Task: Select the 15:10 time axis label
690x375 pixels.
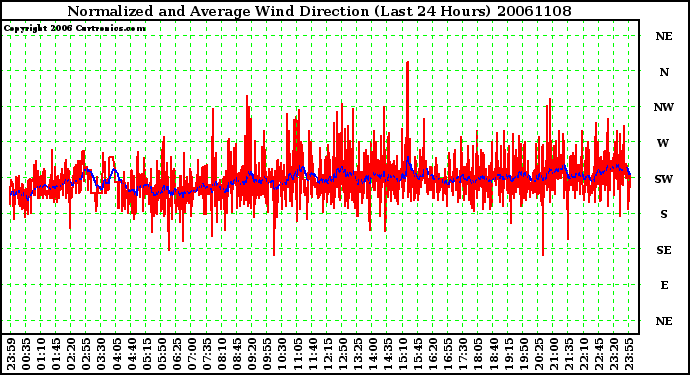Action: (x=402, y=354)
